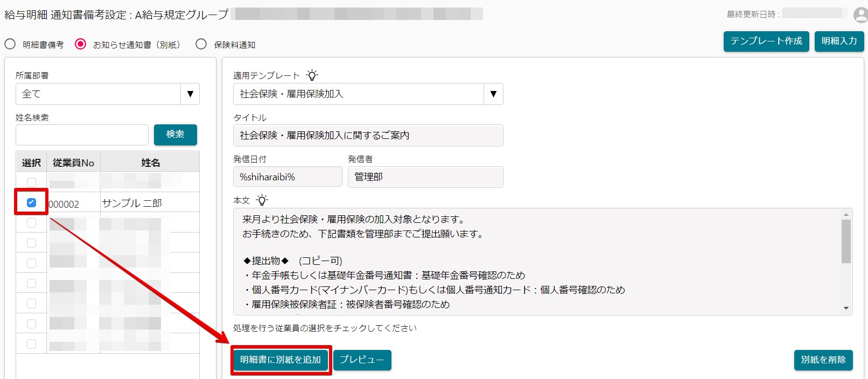Open the user account avatar icon
This screenshot has height=379, width=868.
(861, 15)
